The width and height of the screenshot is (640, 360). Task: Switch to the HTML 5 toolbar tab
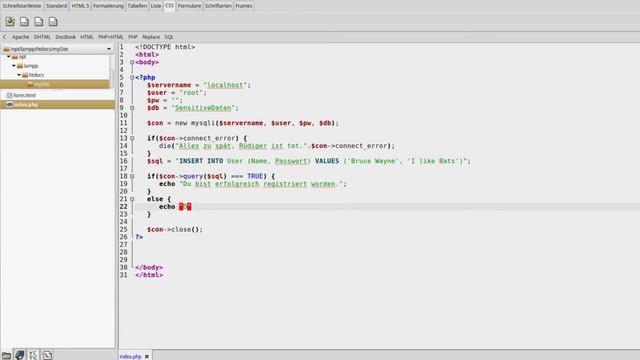pos(80,6)
